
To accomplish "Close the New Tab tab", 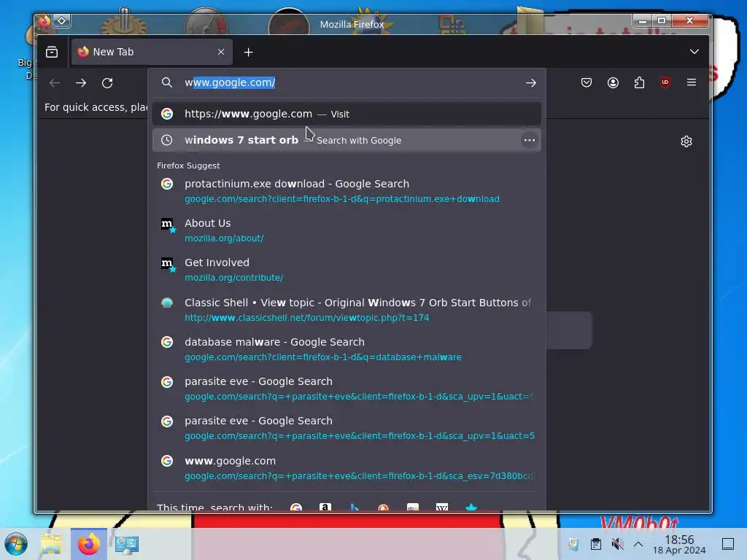I will (x=220, y=52).
